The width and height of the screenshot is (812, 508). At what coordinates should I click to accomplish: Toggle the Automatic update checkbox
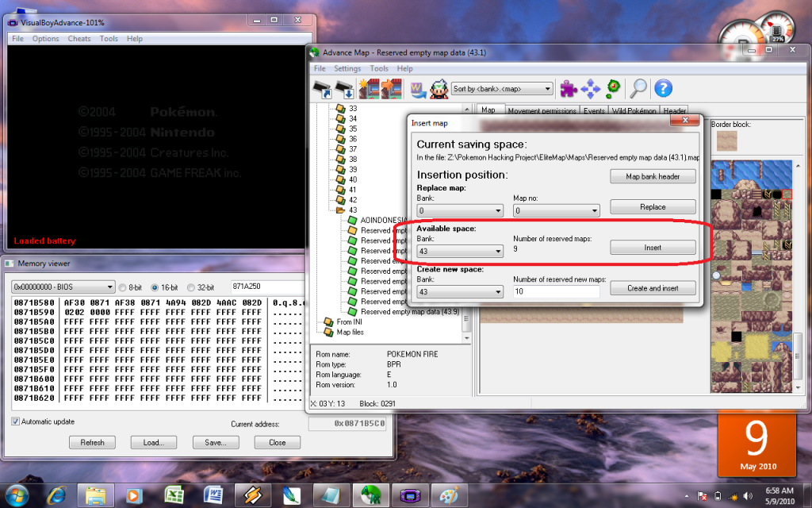click(16, 421)
